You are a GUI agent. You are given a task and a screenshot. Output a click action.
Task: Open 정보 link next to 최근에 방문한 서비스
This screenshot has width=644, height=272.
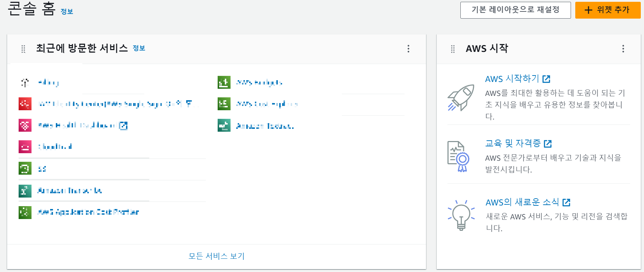(139, 48)
